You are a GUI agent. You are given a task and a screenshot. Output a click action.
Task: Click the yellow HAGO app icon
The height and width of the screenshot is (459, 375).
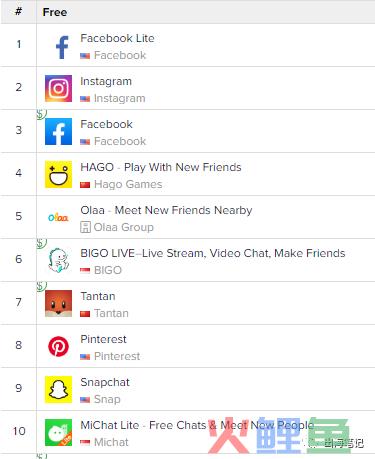pos(58,174)
